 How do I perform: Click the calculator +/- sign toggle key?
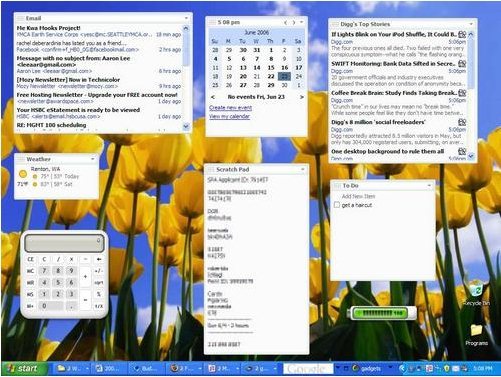(x=99, y=271)
